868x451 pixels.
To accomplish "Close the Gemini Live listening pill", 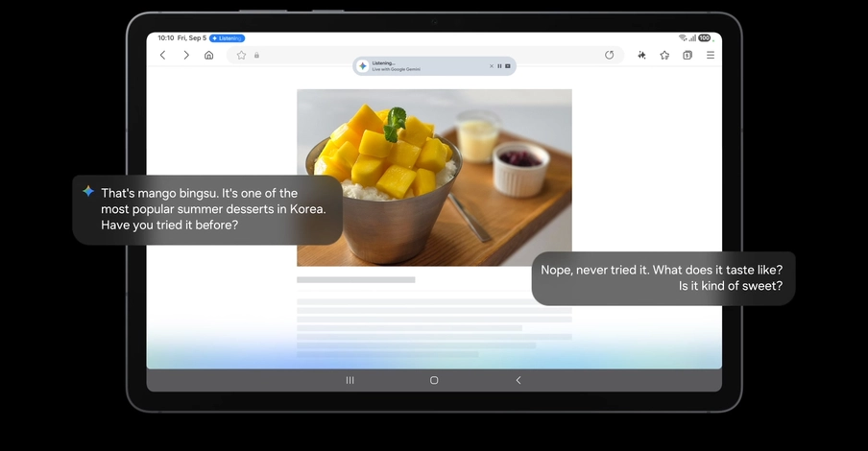I will click(492, 66).
